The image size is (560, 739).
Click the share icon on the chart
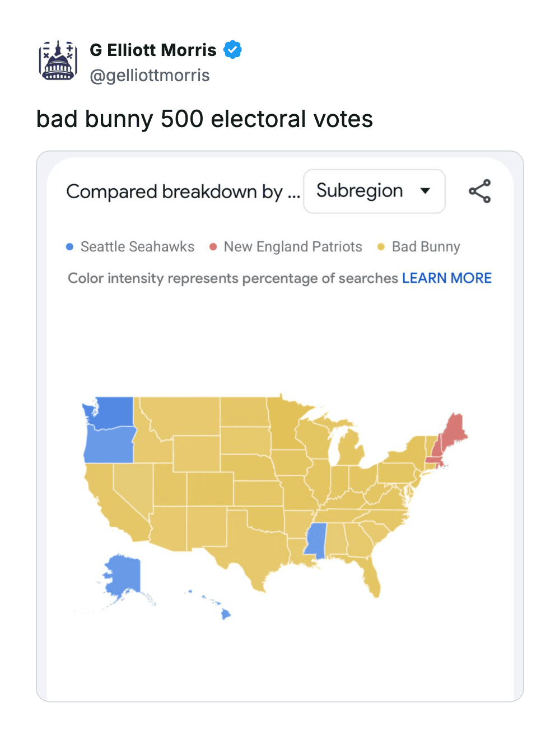pyautogui.click(x=480, y=191)
